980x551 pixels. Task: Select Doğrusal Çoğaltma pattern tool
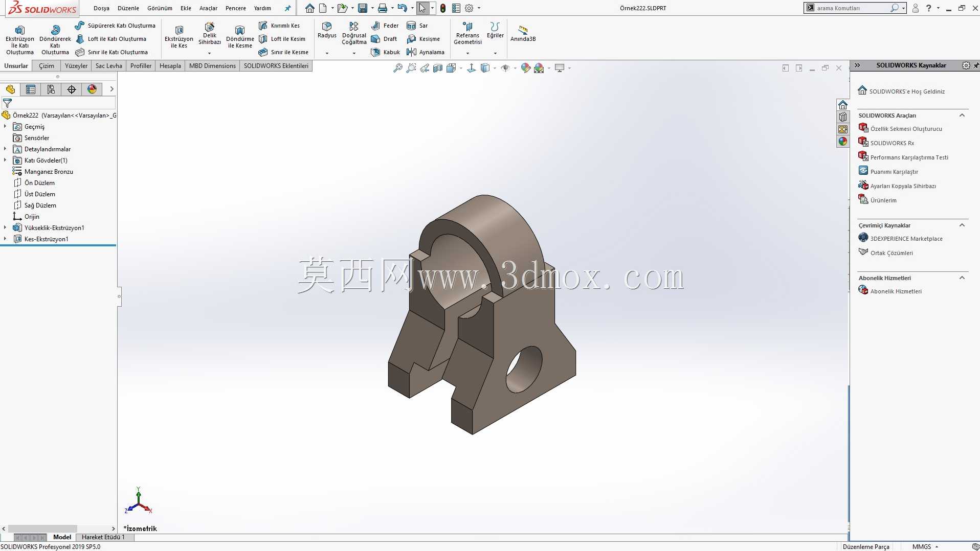354,34
